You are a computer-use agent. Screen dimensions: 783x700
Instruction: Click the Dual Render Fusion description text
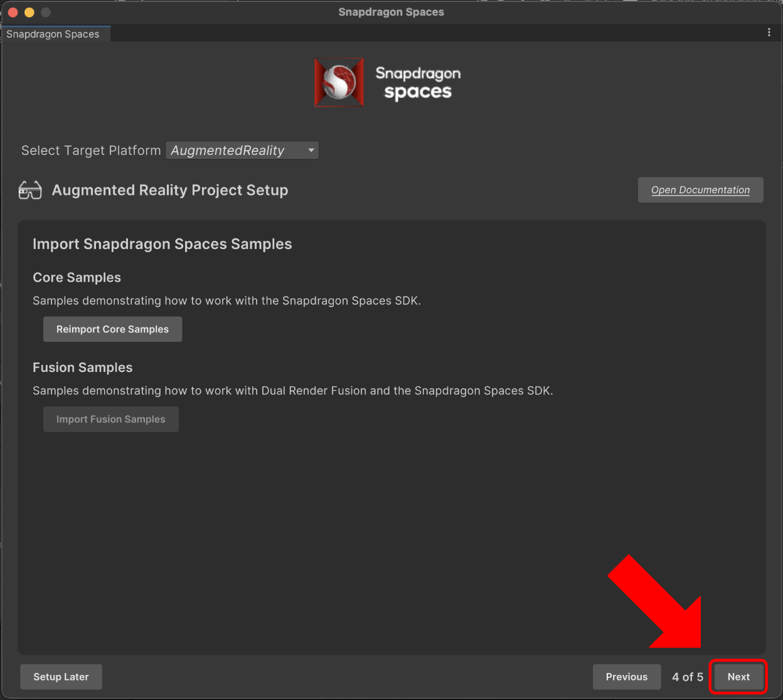293,391
